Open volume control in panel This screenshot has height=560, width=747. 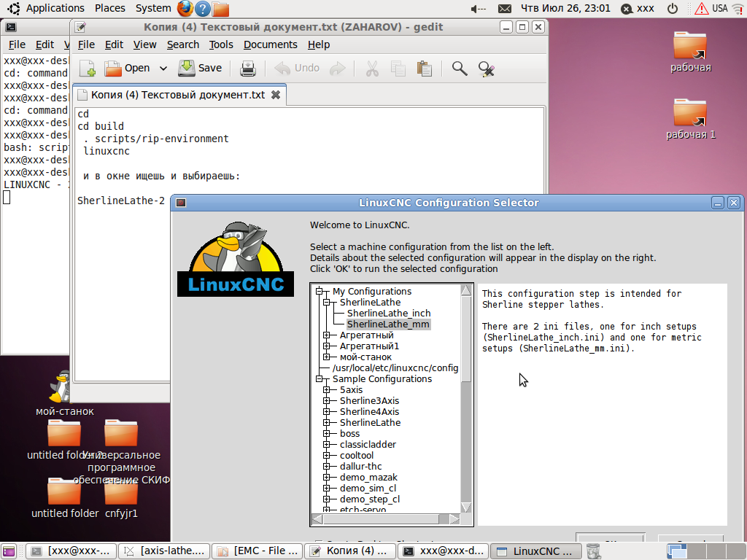click(x=478, y=9)
